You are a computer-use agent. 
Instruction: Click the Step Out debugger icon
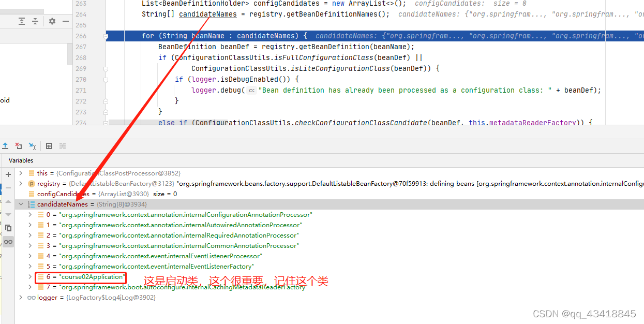click(5, 146)
